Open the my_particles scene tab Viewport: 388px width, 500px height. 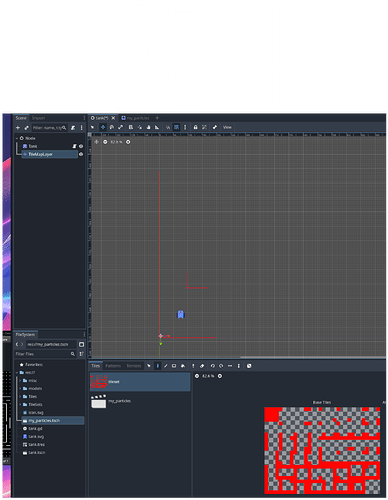coord(135,118)
